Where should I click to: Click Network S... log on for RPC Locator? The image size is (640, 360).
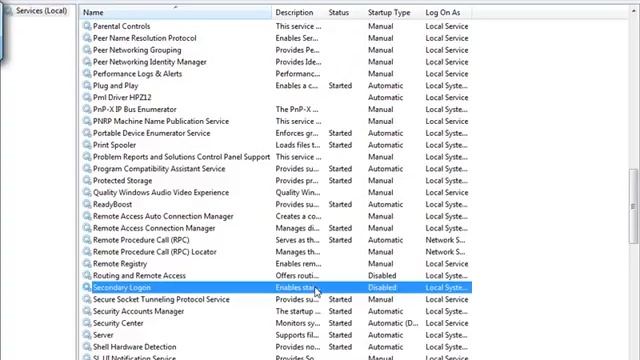coord(445,252)
